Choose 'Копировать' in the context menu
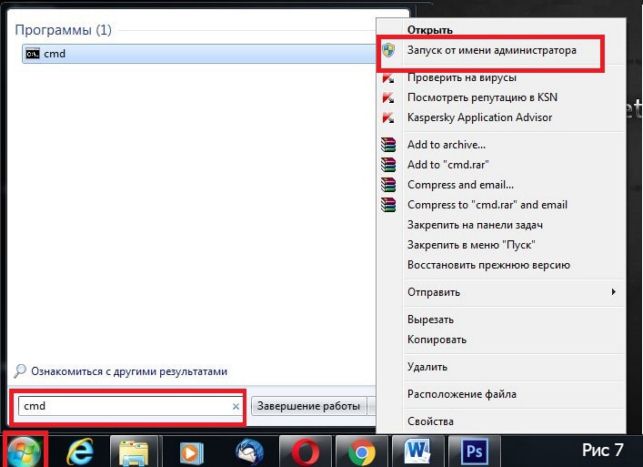Viewport: 643px width, 467px height. (x=437, y=339)
